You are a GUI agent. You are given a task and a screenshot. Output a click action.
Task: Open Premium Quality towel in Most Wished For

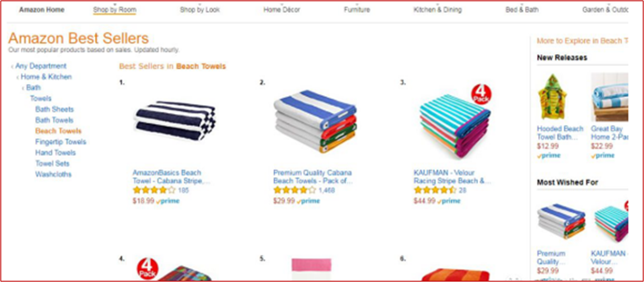pos(561,222)
